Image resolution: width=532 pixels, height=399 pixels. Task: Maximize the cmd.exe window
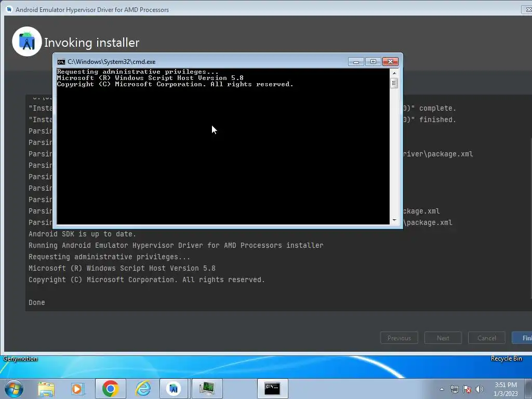pyautogui.click(x=373, y=62)
